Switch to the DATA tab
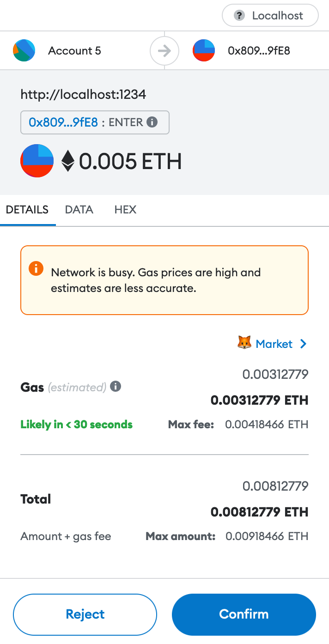Image resolution: width=329 pixels, height=644 pixels. pos(79,210)
